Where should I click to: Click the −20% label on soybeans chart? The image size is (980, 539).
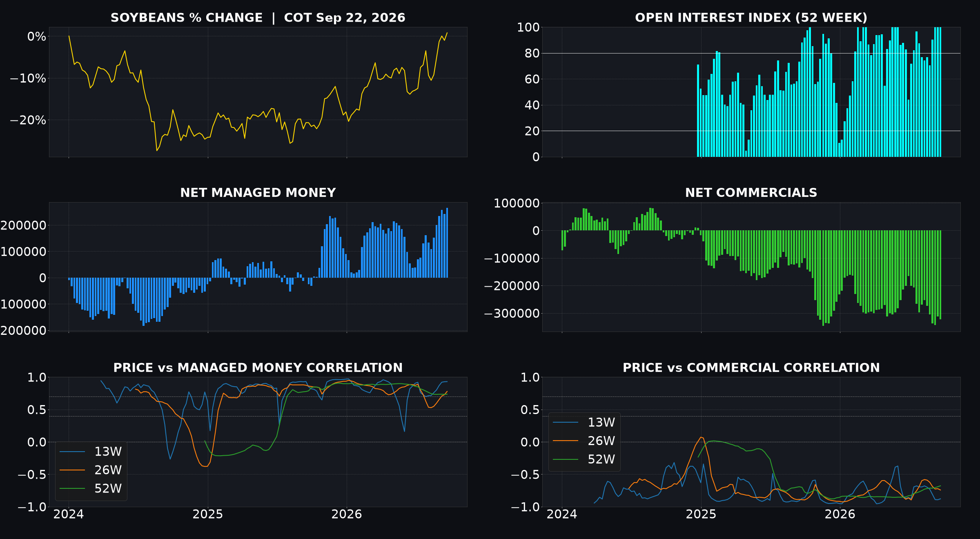(28, 120)
